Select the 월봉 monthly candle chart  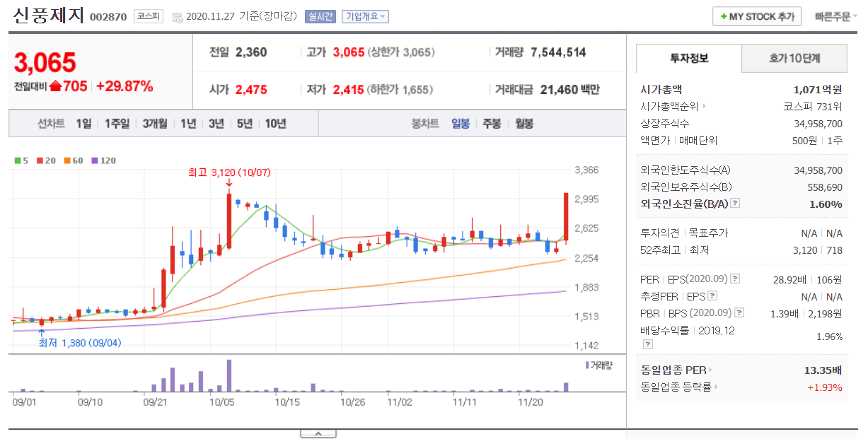(524, 124)
